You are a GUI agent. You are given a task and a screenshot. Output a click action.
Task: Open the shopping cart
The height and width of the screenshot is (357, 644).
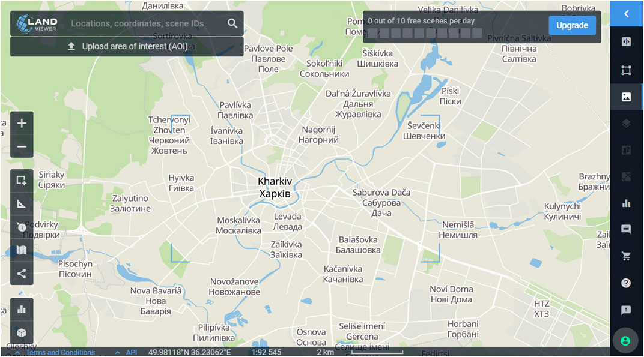click(x=626, y=256)
